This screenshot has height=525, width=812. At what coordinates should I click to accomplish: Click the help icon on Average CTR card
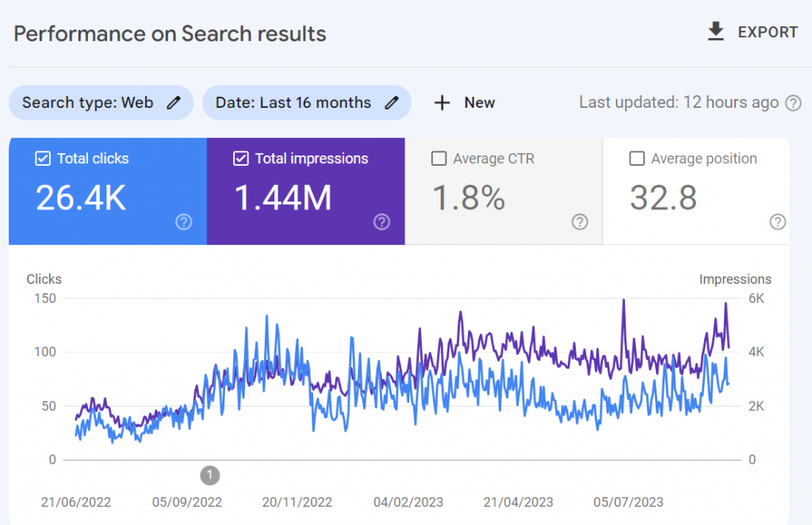click(580, 222)
